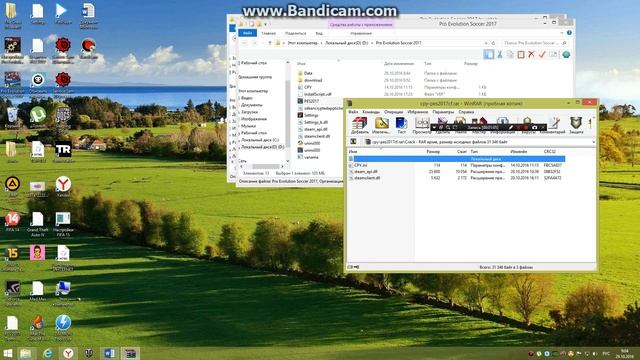640x360 pixels.
Task: Open Bandicam recorder bar dropdown arrow
Action: (434, 128)
